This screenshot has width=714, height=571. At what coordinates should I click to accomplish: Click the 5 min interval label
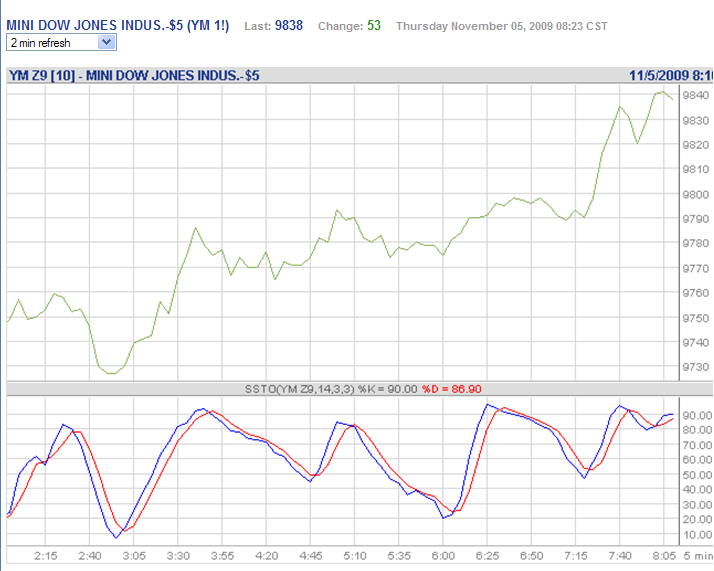[698, 556]
